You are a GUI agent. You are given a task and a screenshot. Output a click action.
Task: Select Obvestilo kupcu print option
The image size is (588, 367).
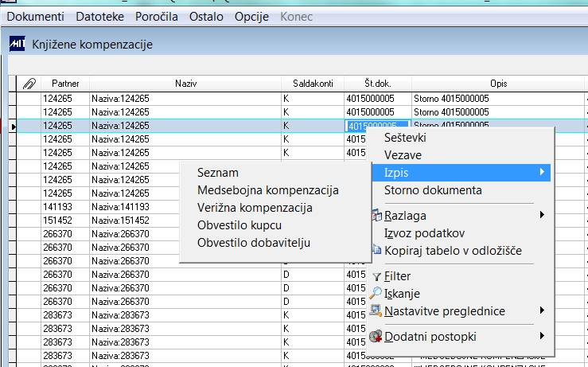(239, 224)
